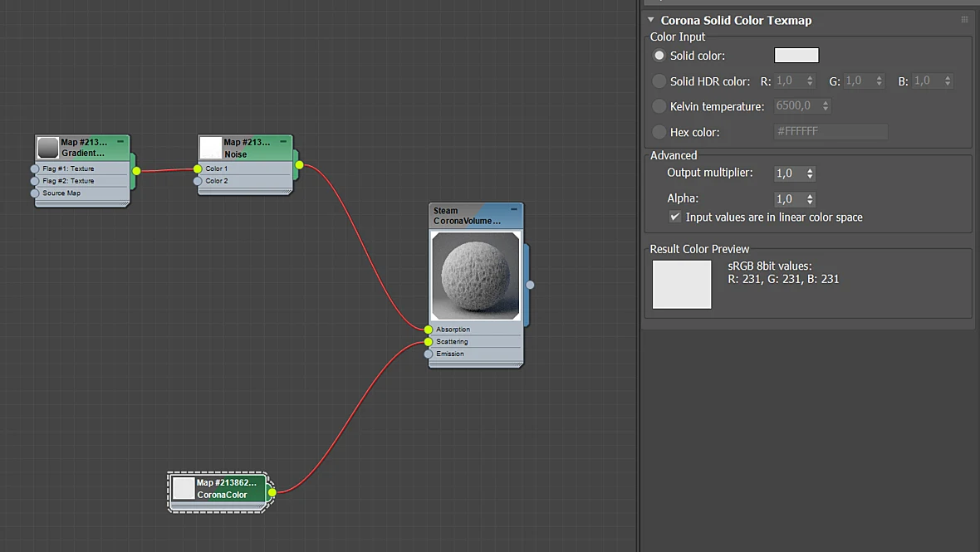Collapse the Gradient map node with minus icon
Screen dimensions: 980x552
(x=120, y=142)
